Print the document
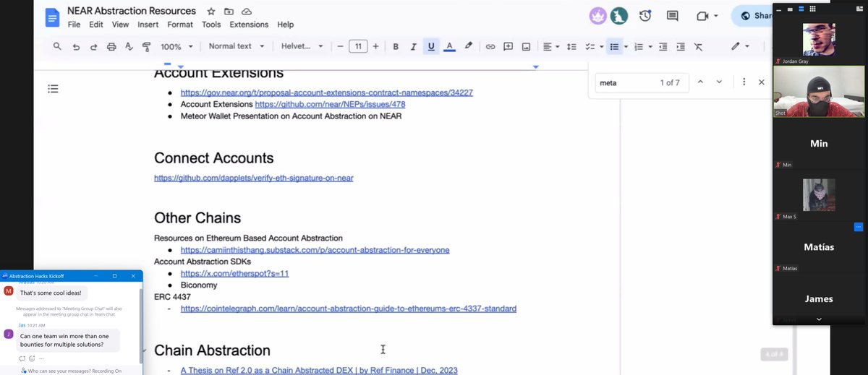This screenshot has width=868, height=375. pos(111,46)
